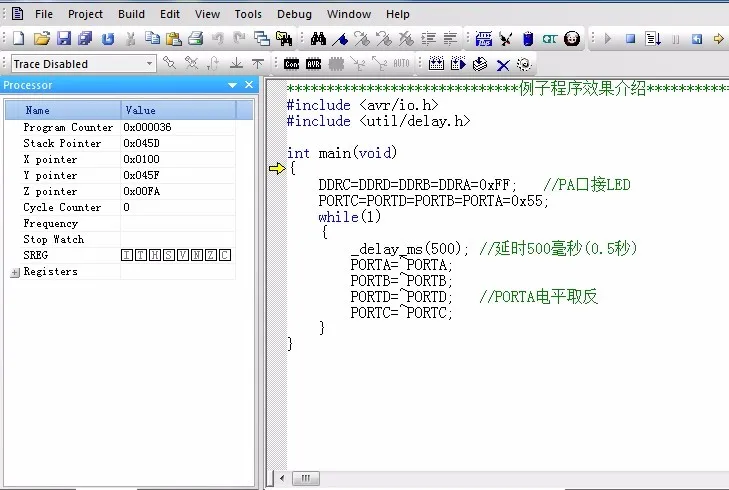Viewport: 729px width, 490px height.
Task: Toggle the SREG S flag
Action: pyautogui.click(x=169, y=255)
